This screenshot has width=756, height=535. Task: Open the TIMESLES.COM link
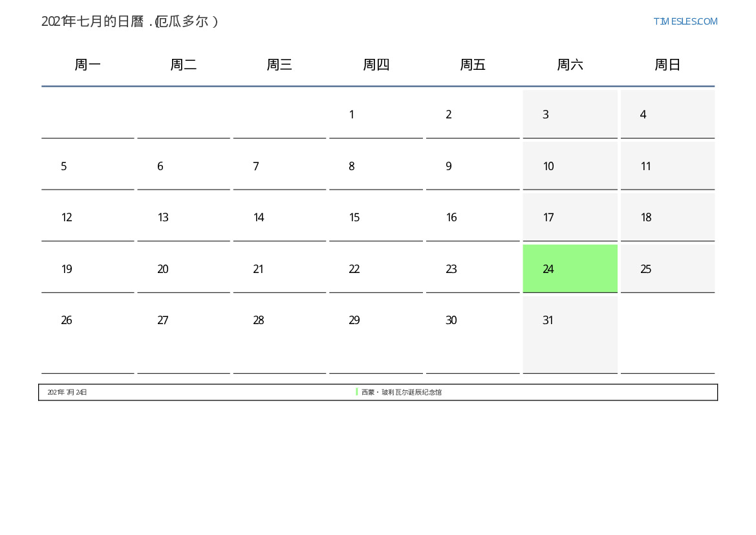tap(685, 21)
